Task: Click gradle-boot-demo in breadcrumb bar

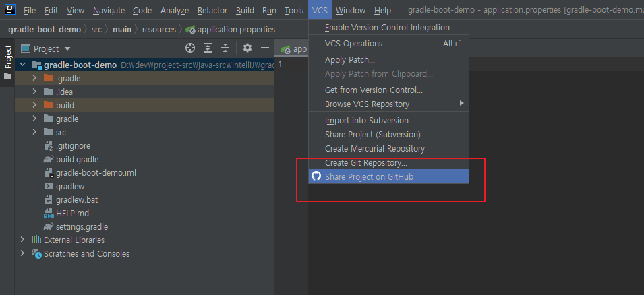Action: (45, 30)
